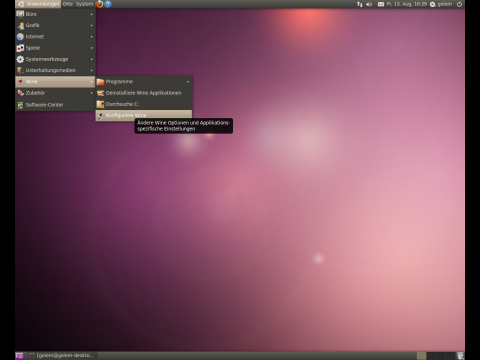This screenshot has width=480, height=360.
Task: Expand the Grafik submenu
Action: point(55,25)
